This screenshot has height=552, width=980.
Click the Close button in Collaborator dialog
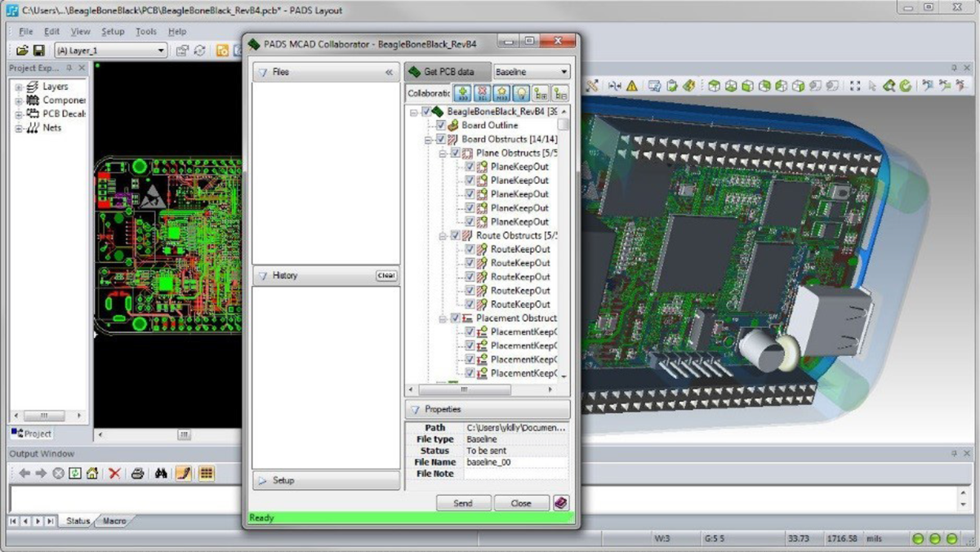[521, 503]
